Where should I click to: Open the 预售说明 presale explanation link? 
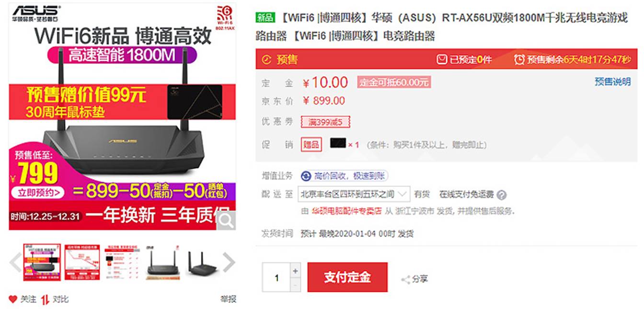coord(612,82)
